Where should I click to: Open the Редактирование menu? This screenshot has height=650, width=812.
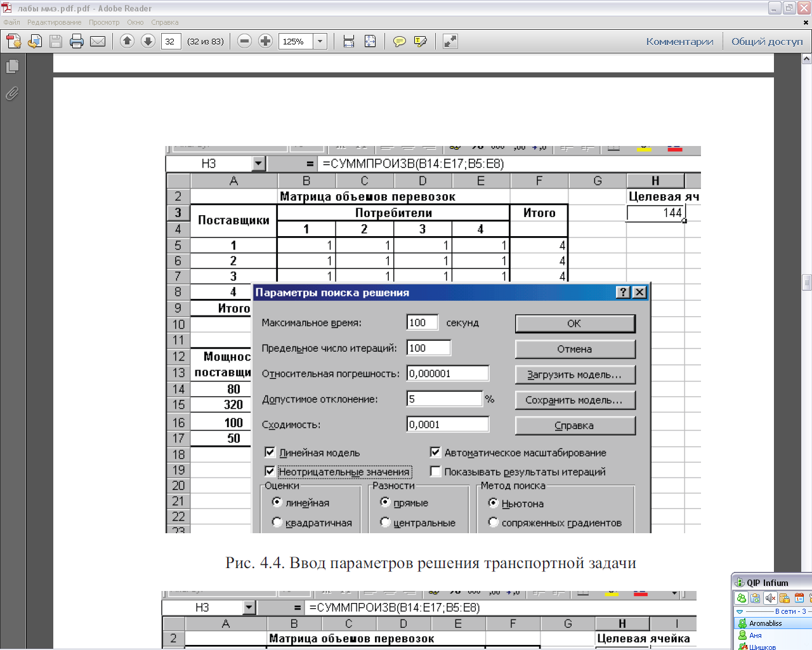54,22
